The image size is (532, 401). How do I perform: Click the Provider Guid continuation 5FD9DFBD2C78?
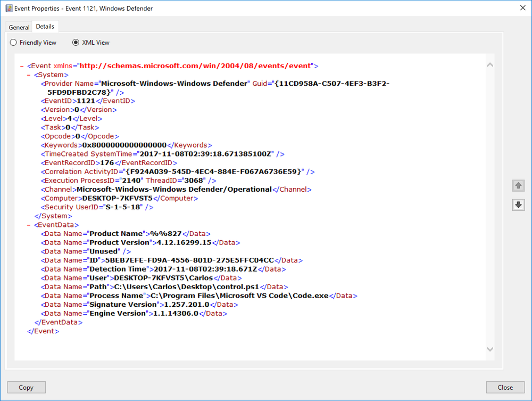79,92
